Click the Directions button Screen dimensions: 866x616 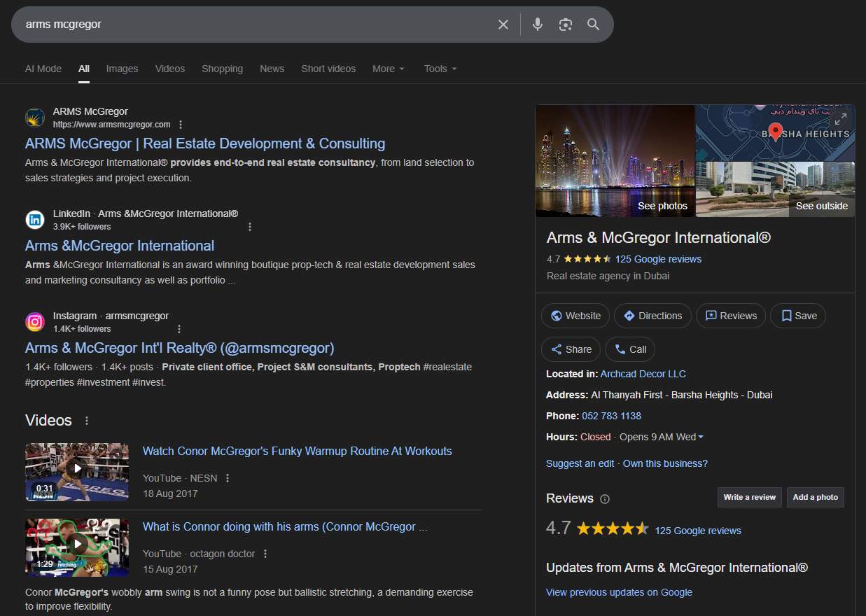652,316
